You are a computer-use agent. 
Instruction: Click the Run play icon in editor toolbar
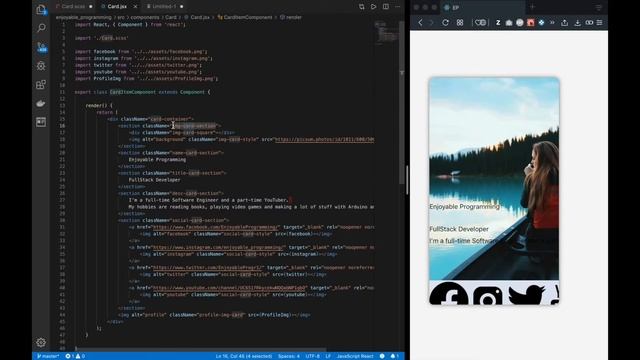pos(373,7)
